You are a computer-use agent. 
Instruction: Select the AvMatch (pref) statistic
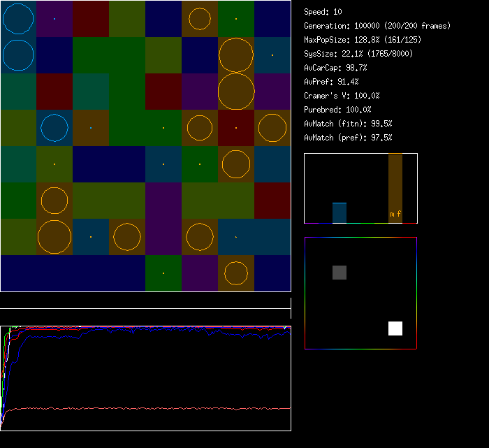coord(348,138)
